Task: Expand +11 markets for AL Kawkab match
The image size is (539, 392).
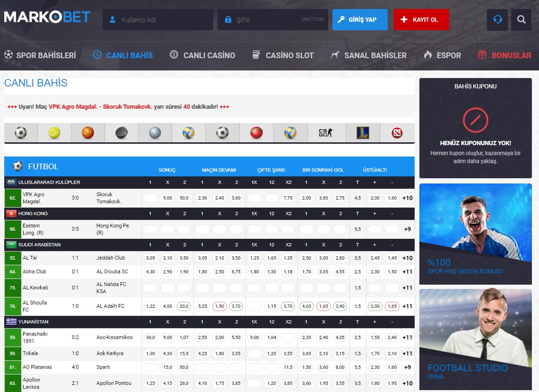Action: coord(408,288)
